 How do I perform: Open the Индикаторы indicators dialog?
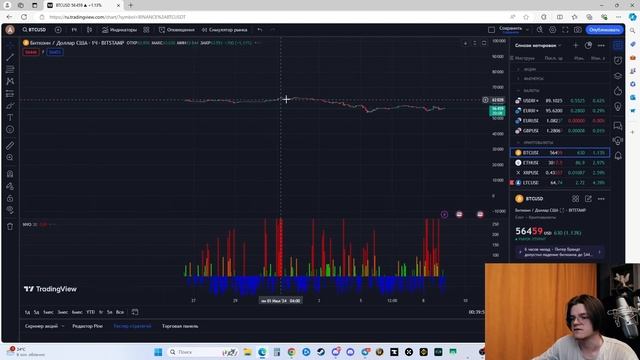tap(119, 30)
